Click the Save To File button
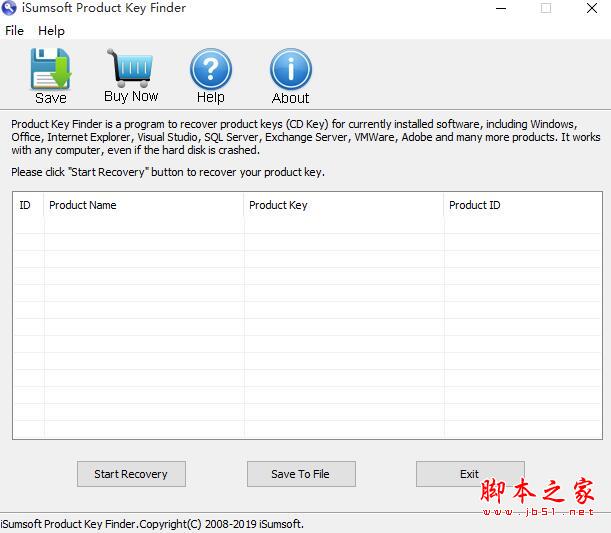Viewport: 611px width, 533px height. tap(301, 474)
